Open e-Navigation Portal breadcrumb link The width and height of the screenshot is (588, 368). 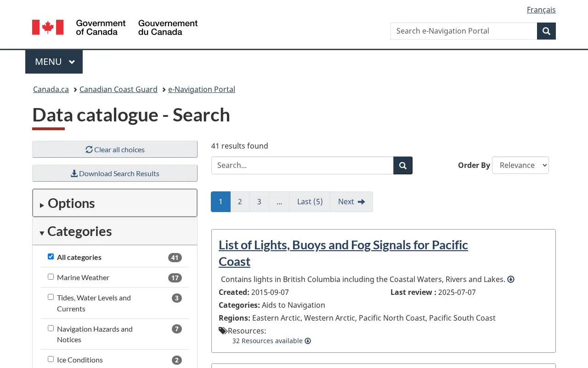202,89
